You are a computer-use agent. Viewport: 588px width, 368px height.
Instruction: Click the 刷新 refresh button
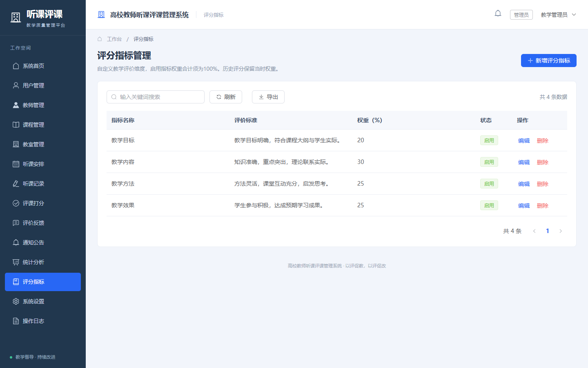pyautogui.click(x=226, y=97)
